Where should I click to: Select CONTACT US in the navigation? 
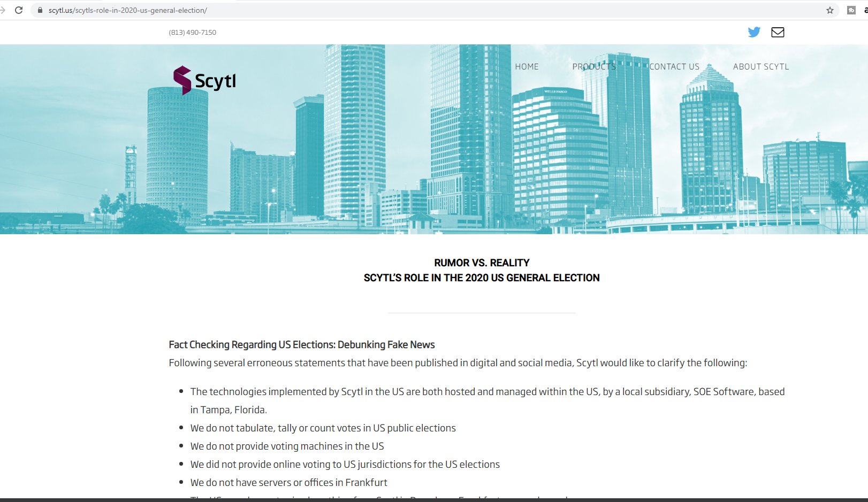[x=674, y=67]
